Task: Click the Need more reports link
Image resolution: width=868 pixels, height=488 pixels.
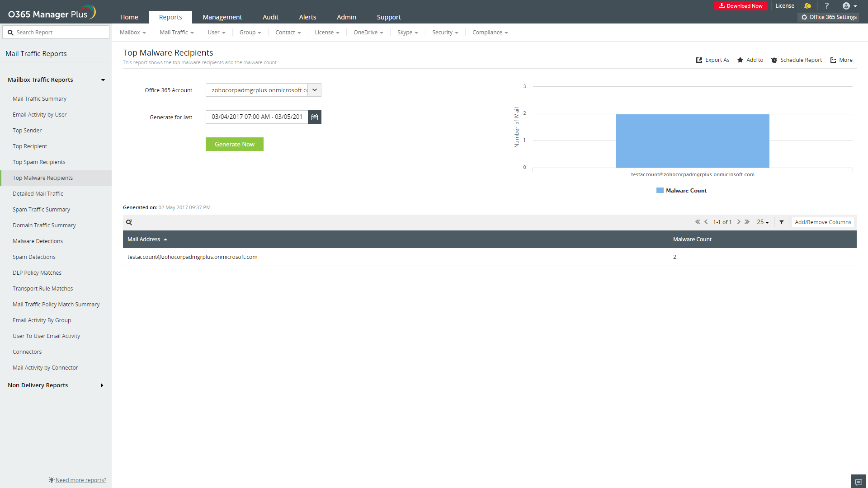Action: point(80,480)
